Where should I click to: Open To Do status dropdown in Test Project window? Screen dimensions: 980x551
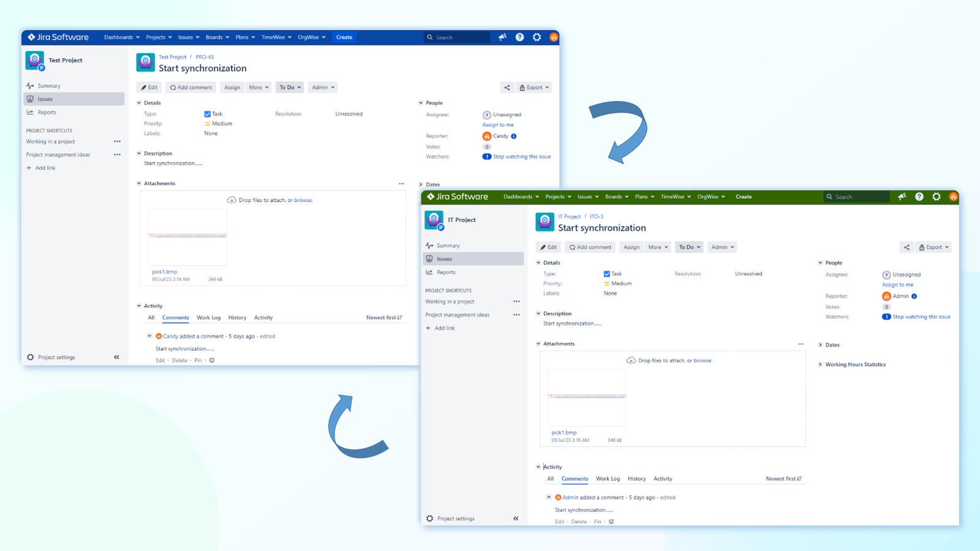tap(290, 88)
